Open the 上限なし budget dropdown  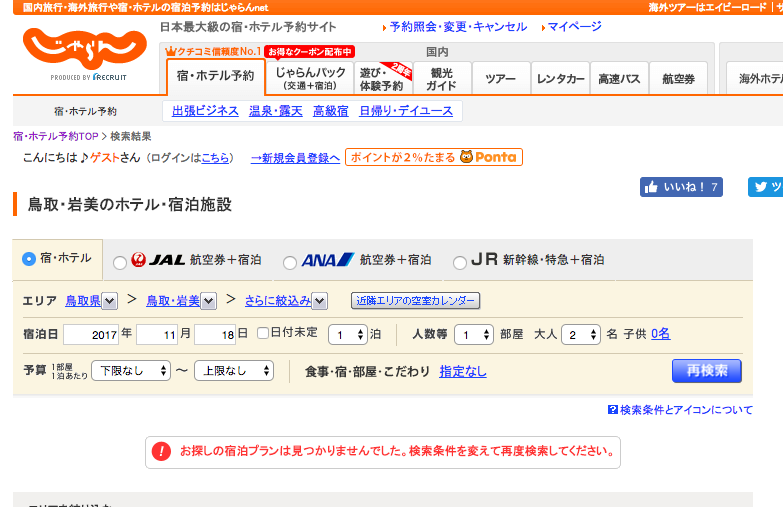tap(234, 371)
